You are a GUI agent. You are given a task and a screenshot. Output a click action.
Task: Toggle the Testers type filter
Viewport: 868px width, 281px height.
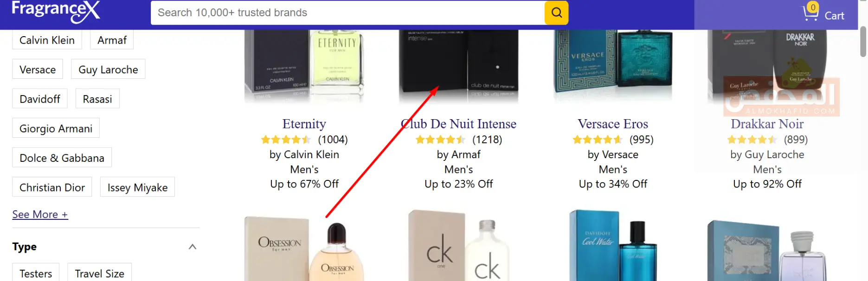click(x=36, y=273)
